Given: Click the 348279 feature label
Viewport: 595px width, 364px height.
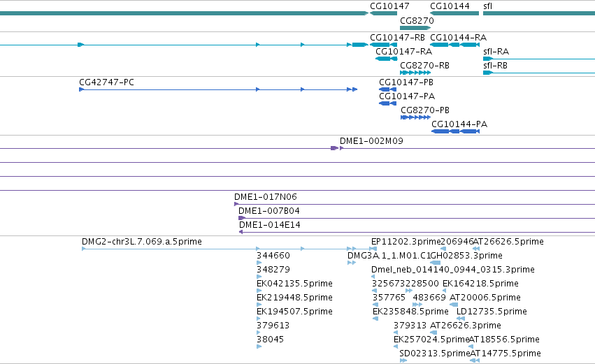Looking at the screenshot, I should pos(273,270).
